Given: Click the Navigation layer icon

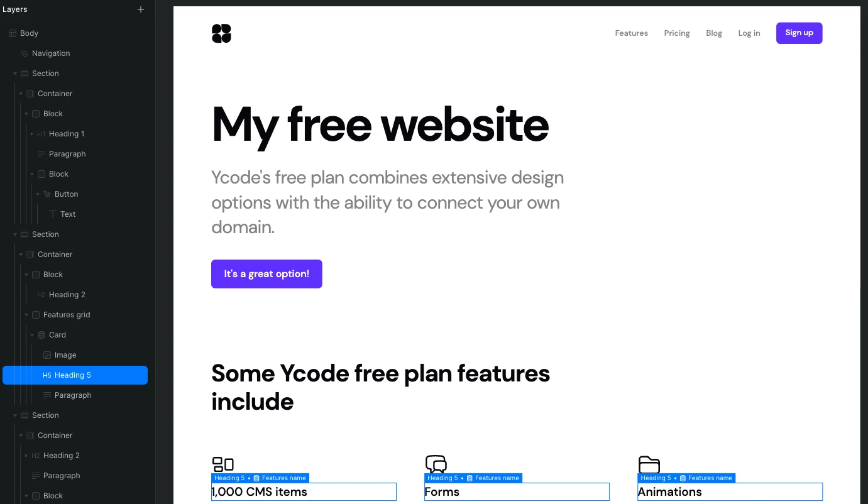Looking at the screenshot, I should coord(25,53).
